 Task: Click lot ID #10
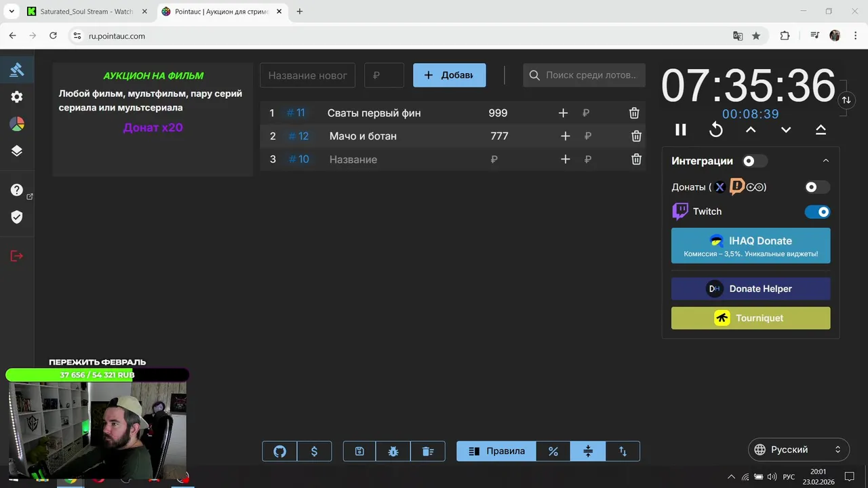click(298, 159)
